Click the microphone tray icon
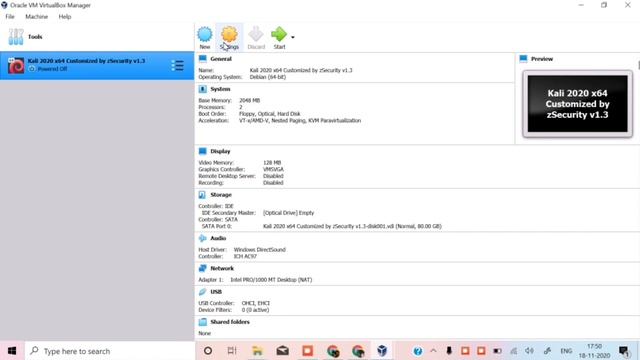 point(449,351)
